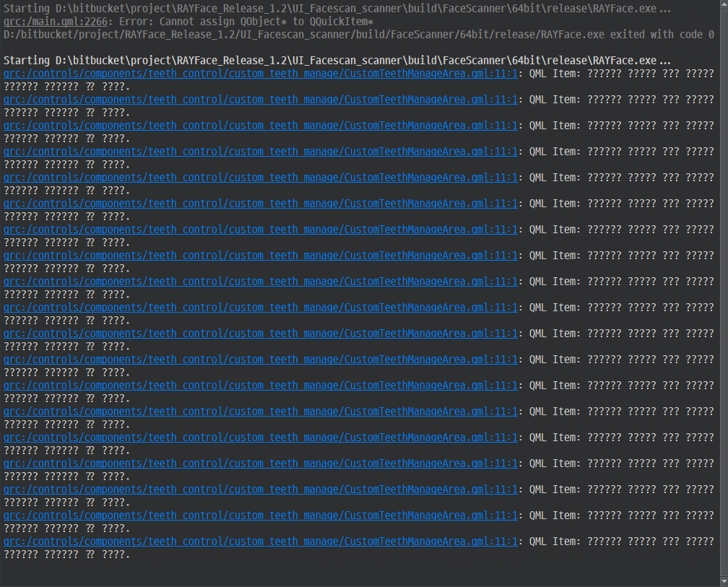Screen dimensions: 728x587
Task: Open the last CustomTeethManageArea.qml:11:1 link in output
Action: 261,542
